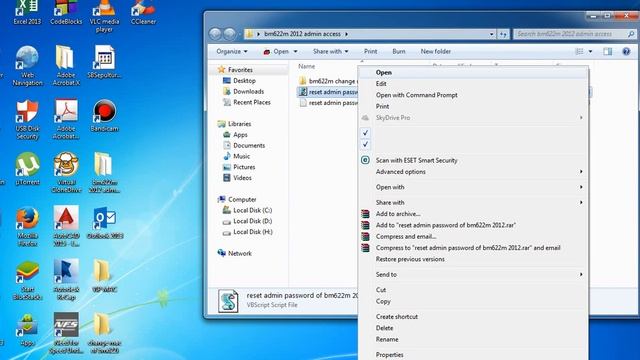640x360 pixels.
Task: Launch Bandicam screen recorder icon
Action: [x=104, y=116]
